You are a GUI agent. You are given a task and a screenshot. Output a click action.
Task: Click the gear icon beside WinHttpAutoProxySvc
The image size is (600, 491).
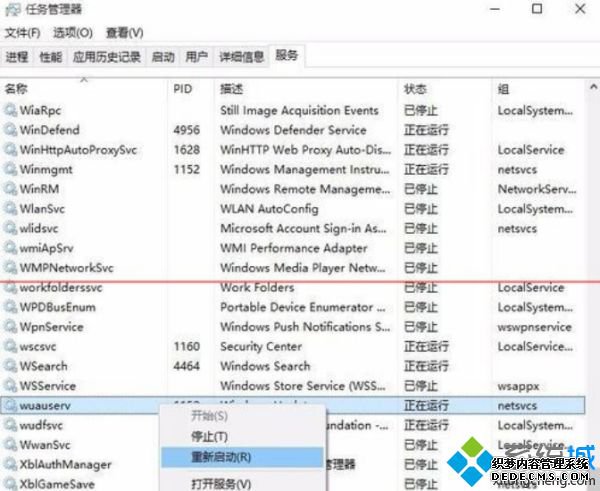click(x=10, y=150)
